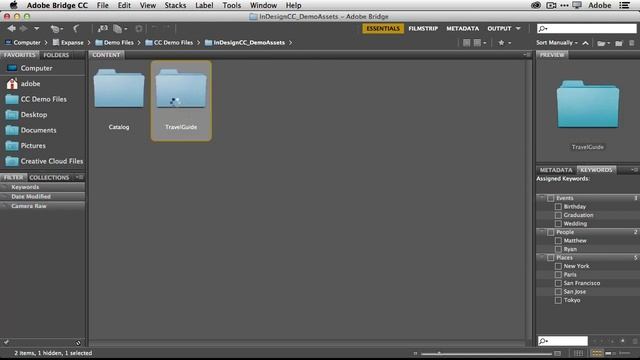Click the keywords search field
Image resolution: width=640 pixels, height=360 pixels.
click(562, 341)
